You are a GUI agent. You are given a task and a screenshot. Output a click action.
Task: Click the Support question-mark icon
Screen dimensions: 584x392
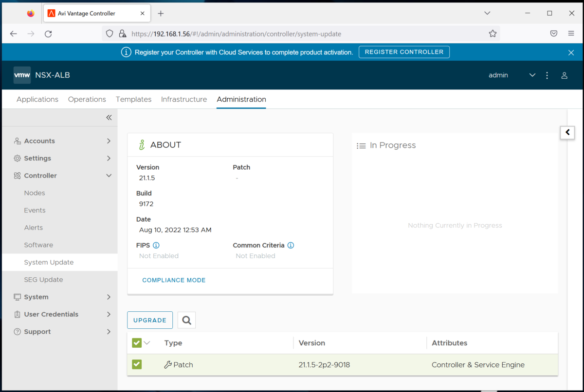18,332
